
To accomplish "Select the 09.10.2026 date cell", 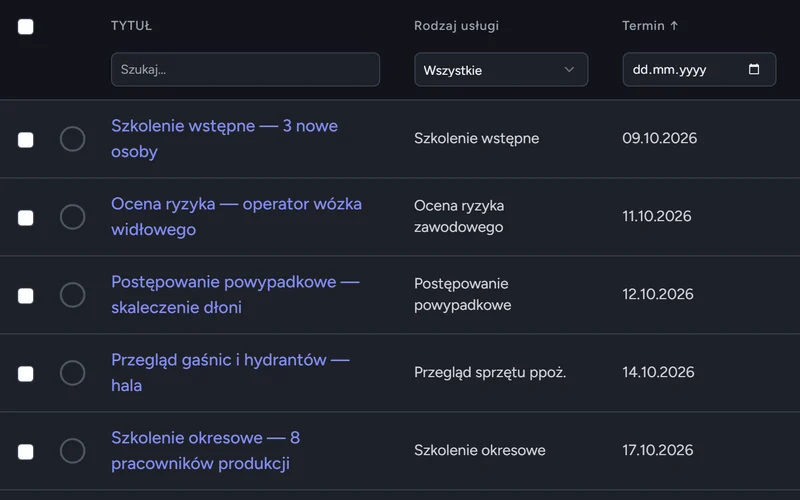I will point(659,138).
